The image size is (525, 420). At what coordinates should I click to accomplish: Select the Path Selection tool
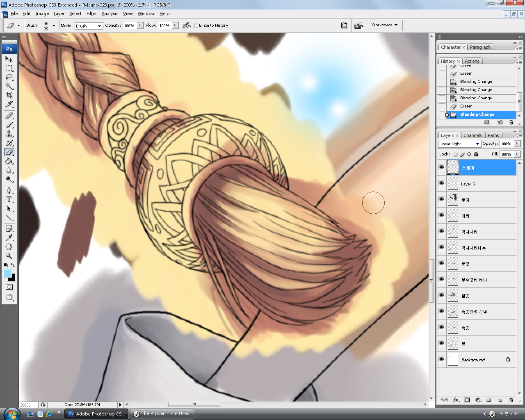point(9,208)
